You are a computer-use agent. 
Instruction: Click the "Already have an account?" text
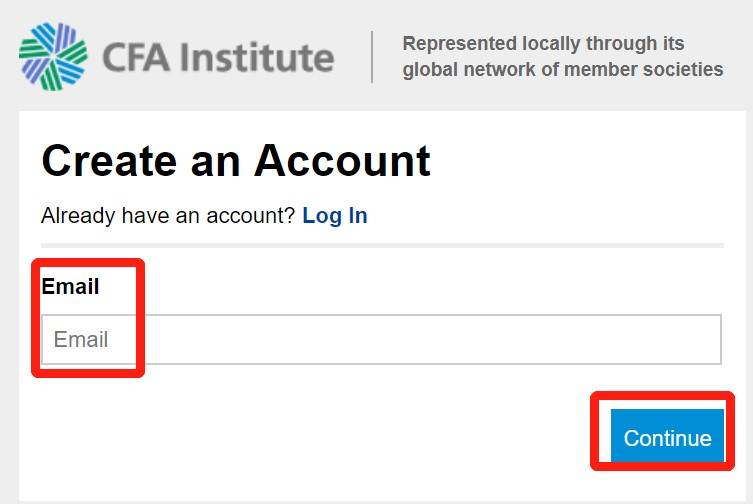pyautogui.click(x=168, y=215)
